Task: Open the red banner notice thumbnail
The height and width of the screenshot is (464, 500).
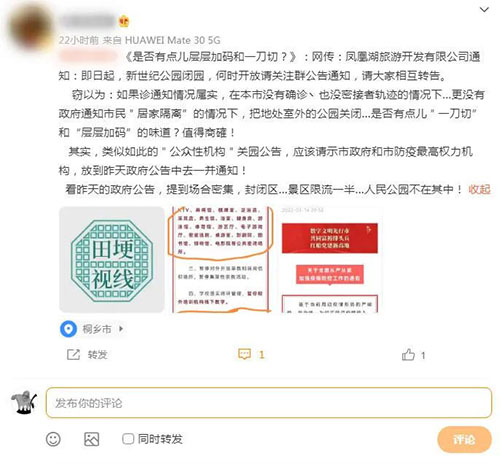Action: coord(330,260)
